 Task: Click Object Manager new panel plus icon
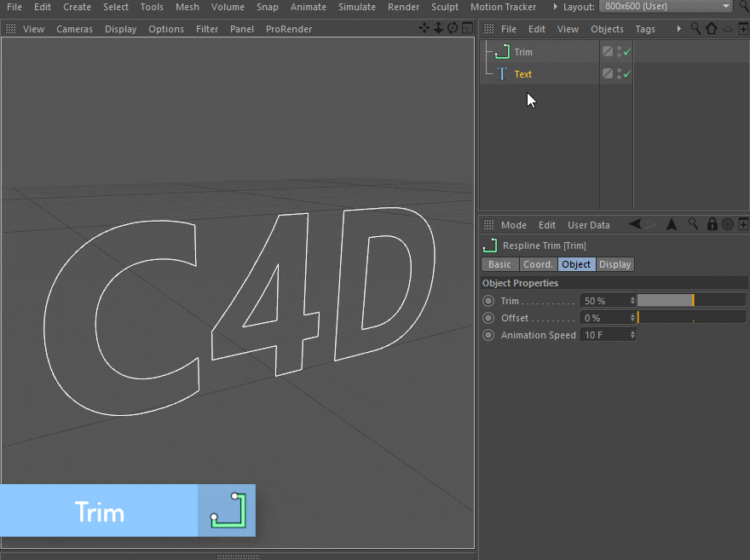(743, 29)
